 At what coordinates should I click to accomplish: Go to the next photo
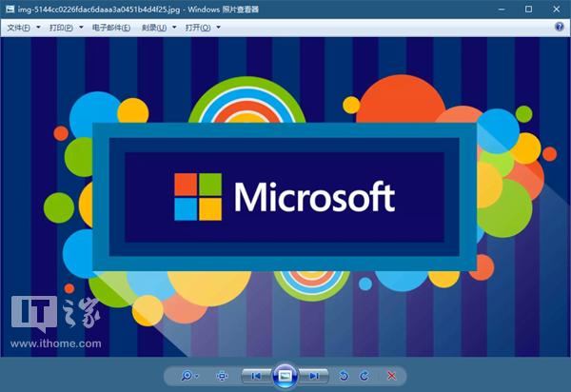314,376
